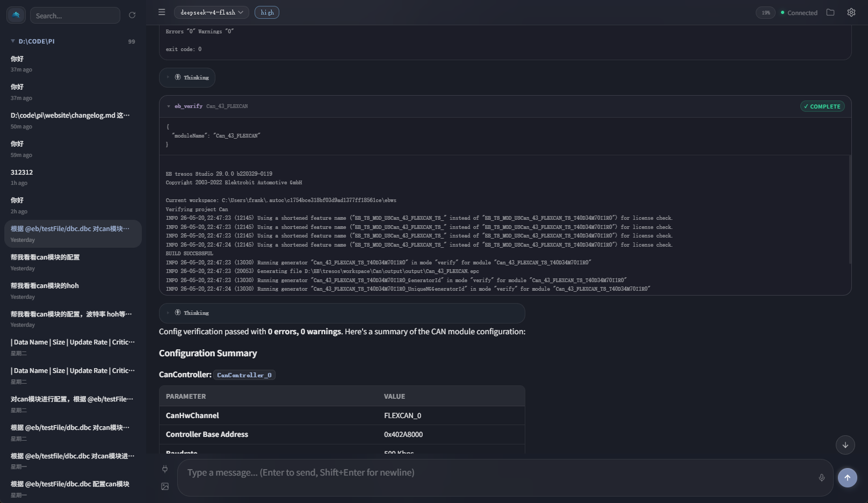This screenshot has width=868, height=503.
Task: Open the 你好 session from 59m ago
Action: [73, 149]
